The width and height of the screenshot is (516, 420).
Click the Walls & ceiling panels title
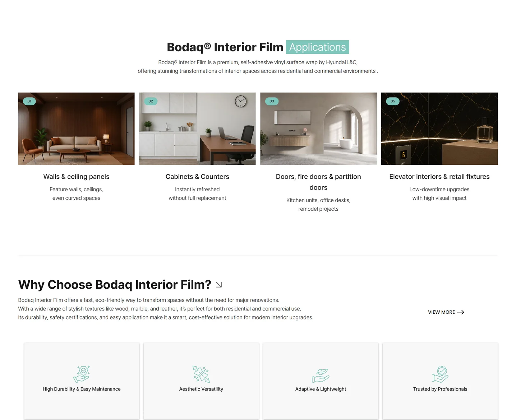tap(76, 177)
